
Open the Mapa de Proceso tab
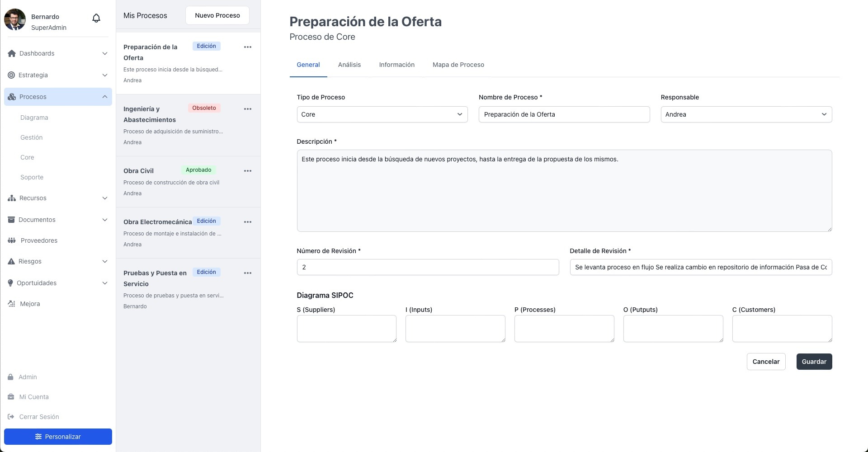pos(458,65)
